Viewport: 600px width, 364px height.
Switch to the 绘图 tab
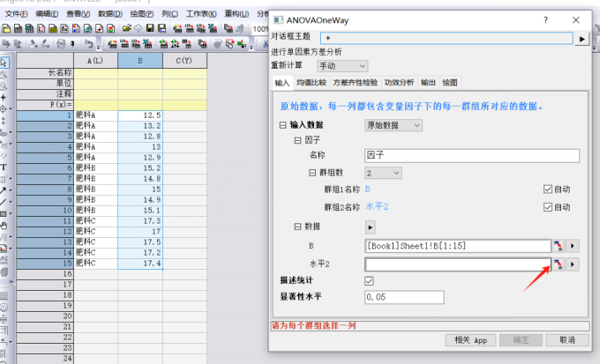click(x=450, y=83)
